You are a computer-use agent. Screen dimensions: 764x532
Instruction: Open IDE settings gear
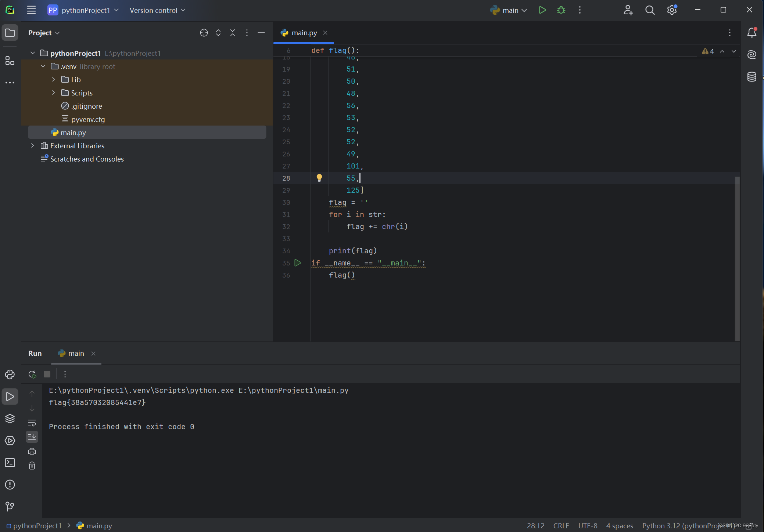672,10
